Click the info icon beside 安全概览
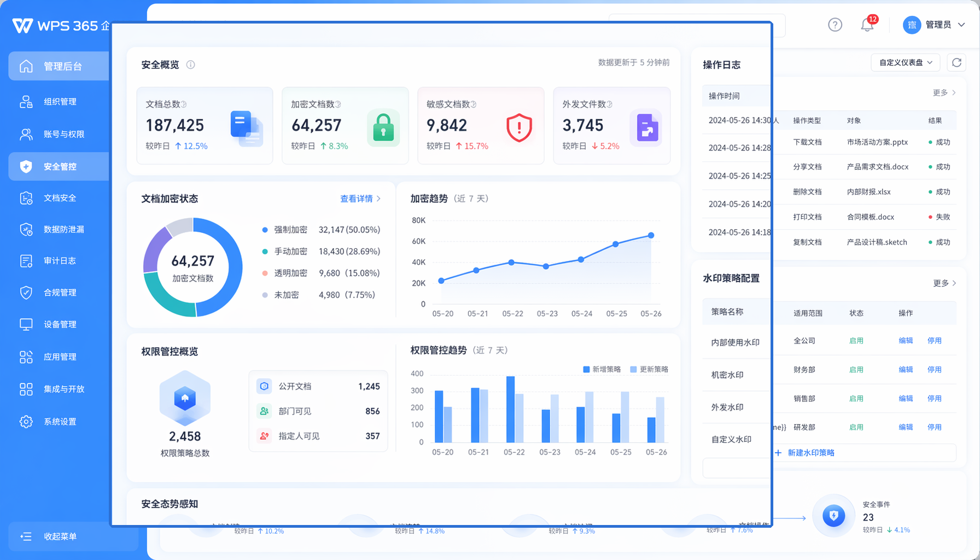The image size is (980, 560). pos(190,65)
